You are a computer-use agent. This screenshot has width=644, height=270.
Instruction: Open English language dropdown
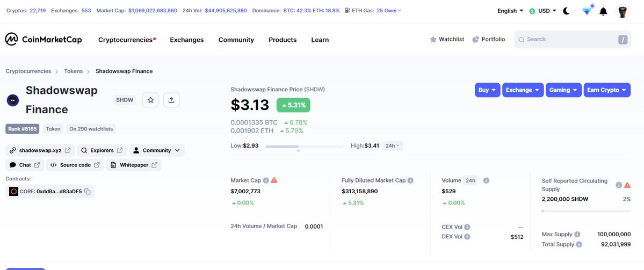(510, 11)
